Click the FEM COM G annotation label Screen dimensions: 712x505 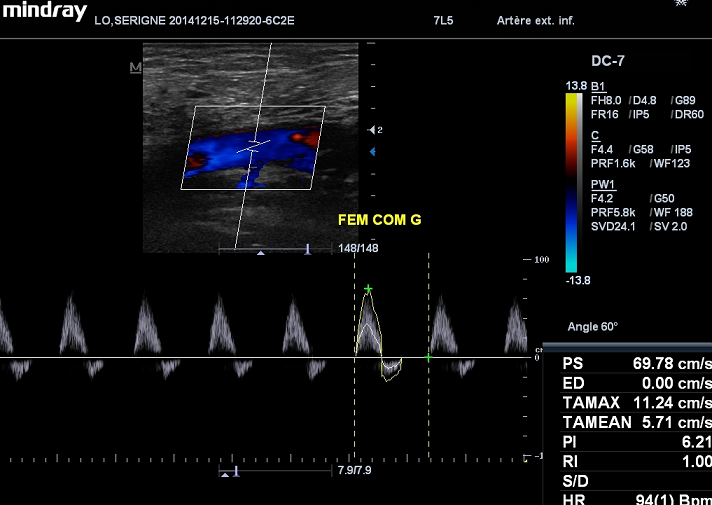coord(382,219)
